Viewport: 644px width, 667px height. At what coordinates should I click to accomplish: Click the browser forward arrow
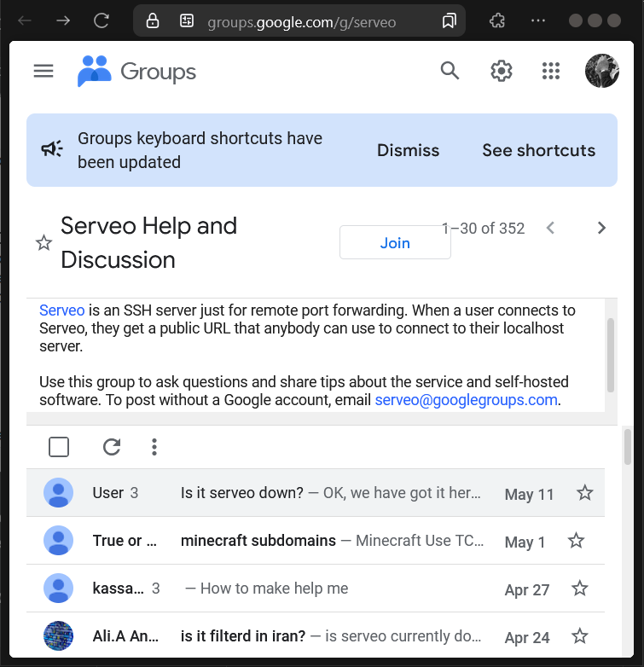[x=63, y=20]
